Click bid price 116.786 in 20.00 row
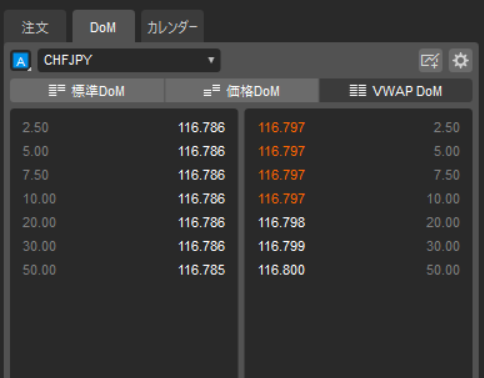Viewport: 484px width, 378px height. [x=202, y=222]
